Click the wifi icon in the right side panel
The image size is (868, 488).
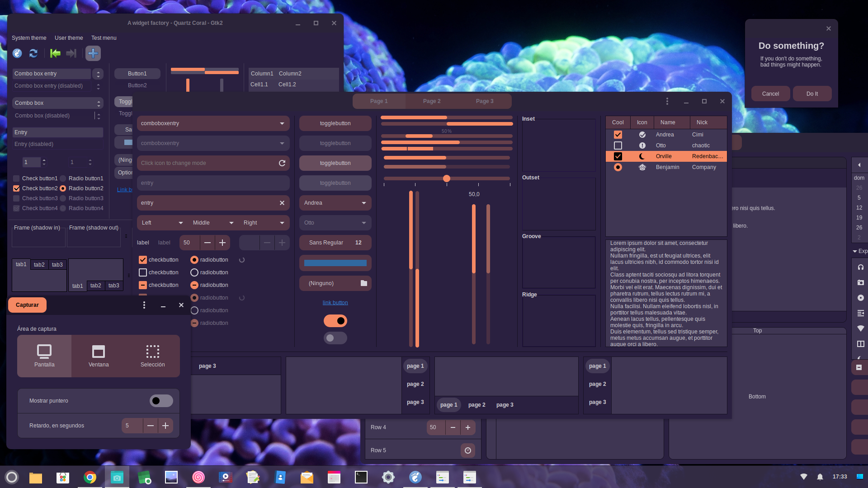861,328
